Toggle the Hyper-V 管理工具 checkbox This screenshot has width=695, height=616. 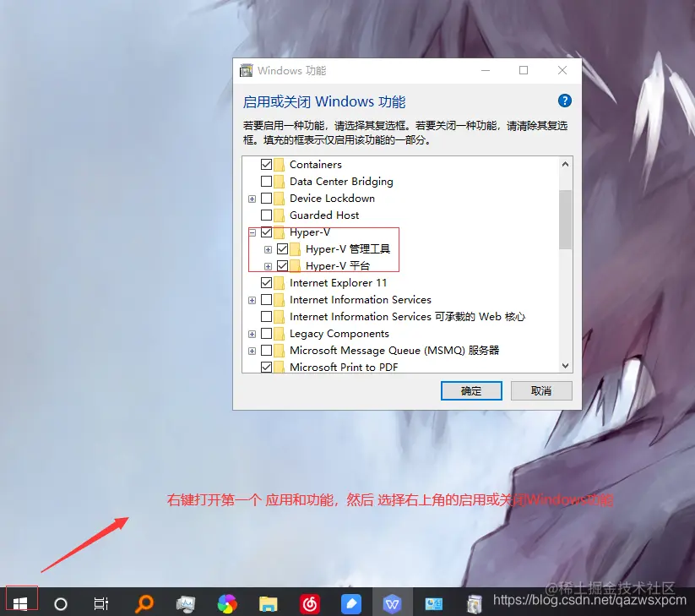click(282, 248)
